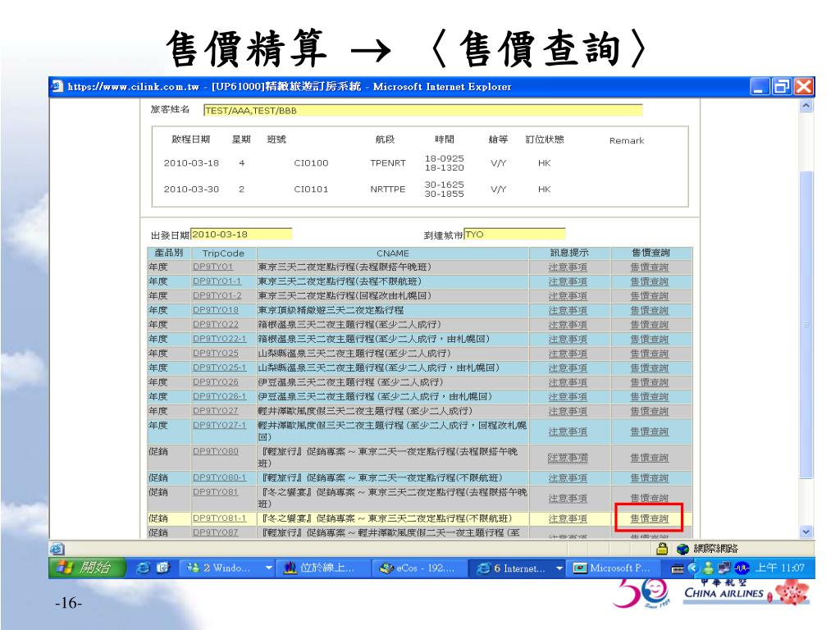Open TripCode link DP9TY025-1

(x=220, y=368)
